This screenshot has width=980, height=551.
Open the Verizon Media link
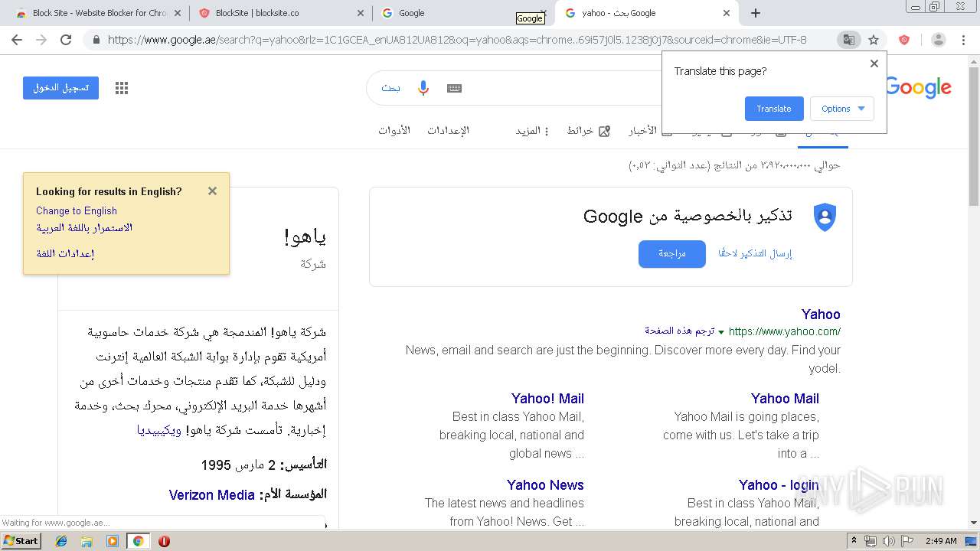tap(212, 495)
